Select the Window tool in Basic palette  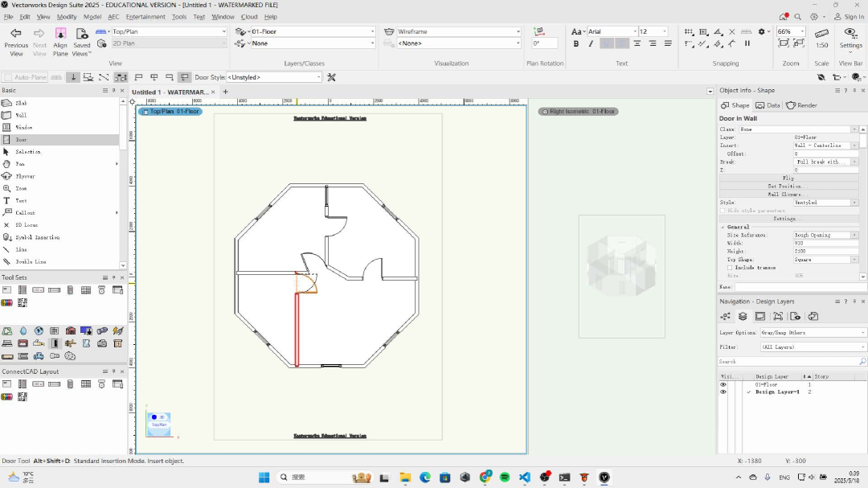23,127
